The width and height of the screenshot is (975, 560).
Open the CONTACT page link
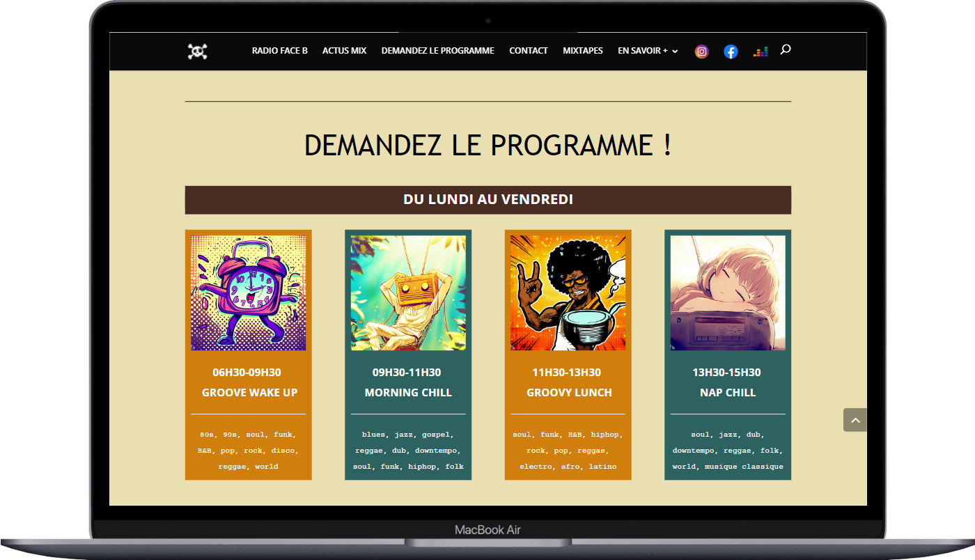point(528,51)
